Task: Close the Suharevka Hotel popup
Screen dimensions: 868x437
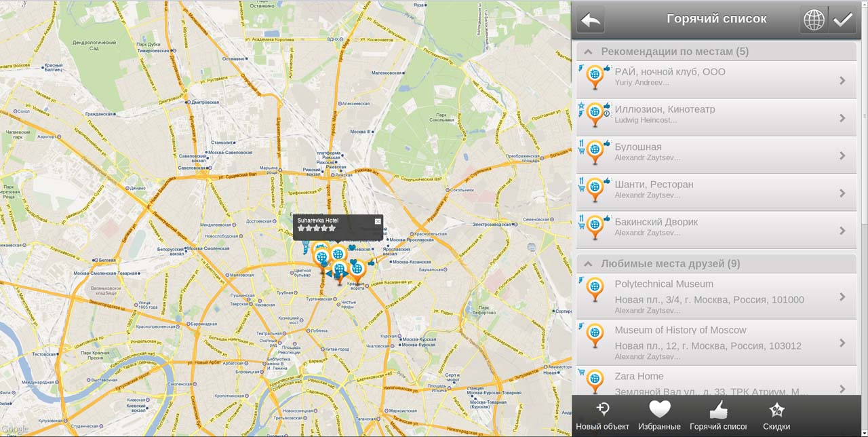Action: [x=378, y=221]
